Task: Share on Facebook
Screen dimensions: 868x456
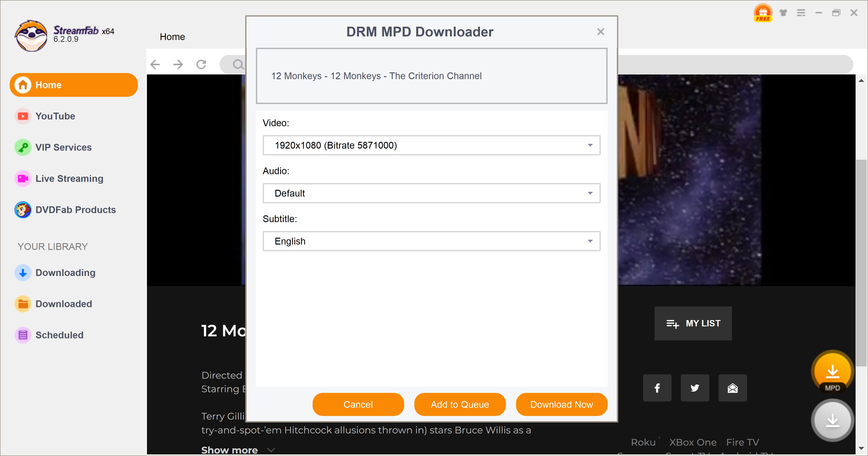Action: coord(657,388)
